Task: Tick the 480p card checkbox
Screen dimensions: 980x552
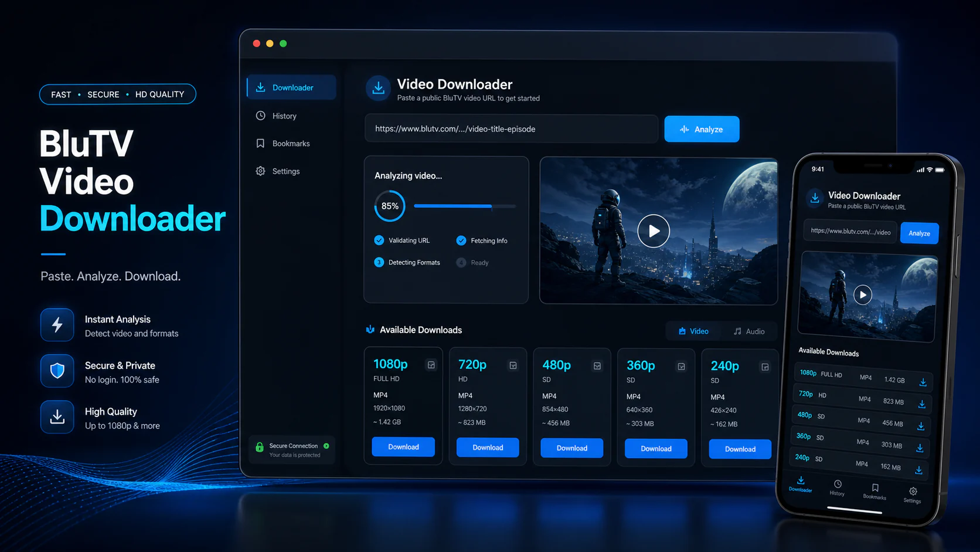Action: [597, 366]
